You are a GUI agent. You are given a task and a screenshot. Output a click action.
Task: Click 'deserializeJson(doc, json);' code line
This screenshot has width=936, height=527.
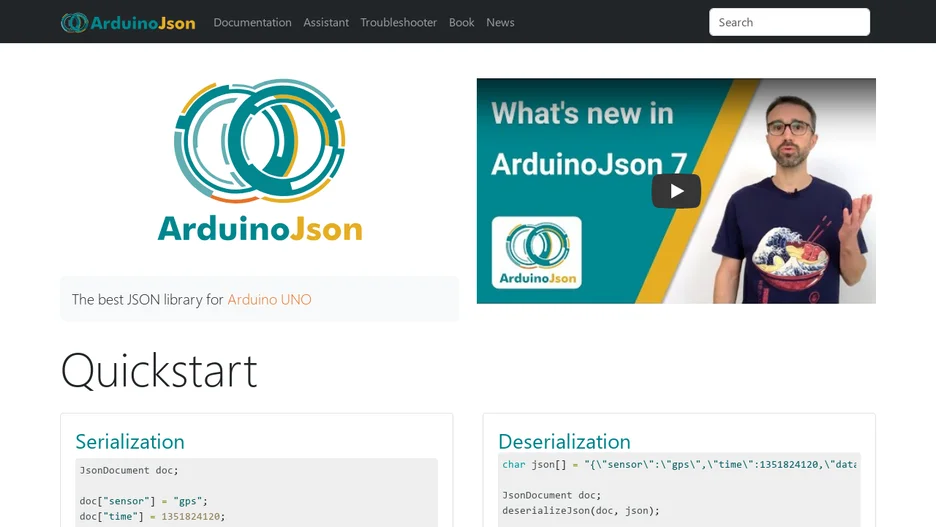(x=581, y=511)
